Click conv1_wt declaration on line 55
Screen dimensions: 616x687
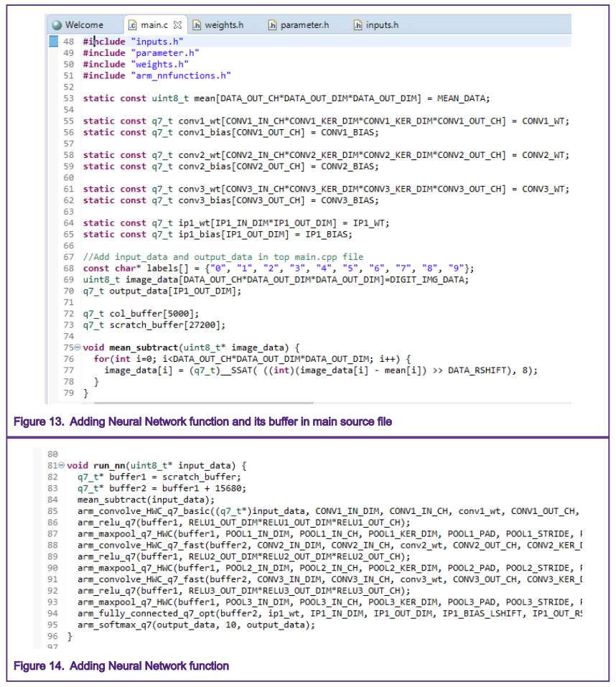coord(200,121)
